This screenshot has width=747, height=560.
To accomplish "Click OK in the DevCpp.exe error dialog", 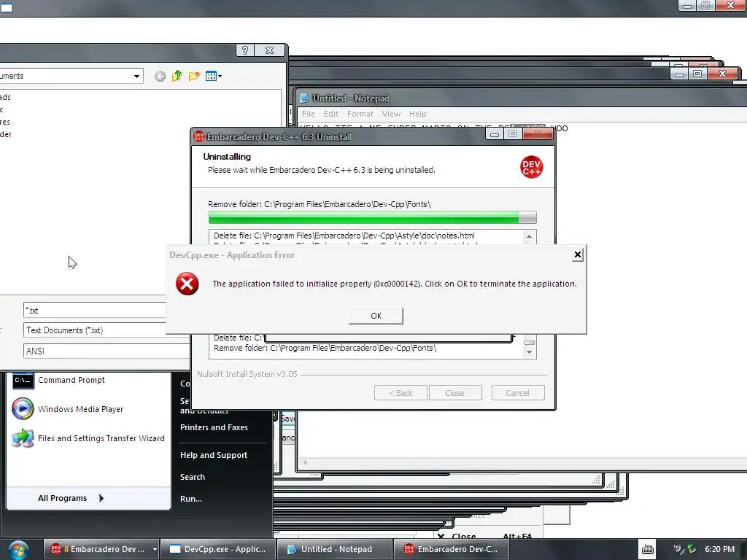I will (376, 316).
